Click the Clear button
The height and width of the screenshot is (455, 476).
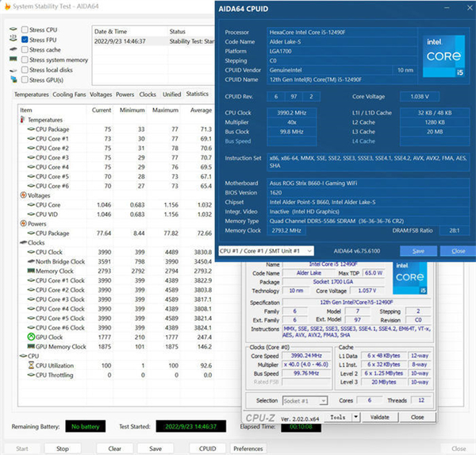pyautogui.click(x=115, y=449)
